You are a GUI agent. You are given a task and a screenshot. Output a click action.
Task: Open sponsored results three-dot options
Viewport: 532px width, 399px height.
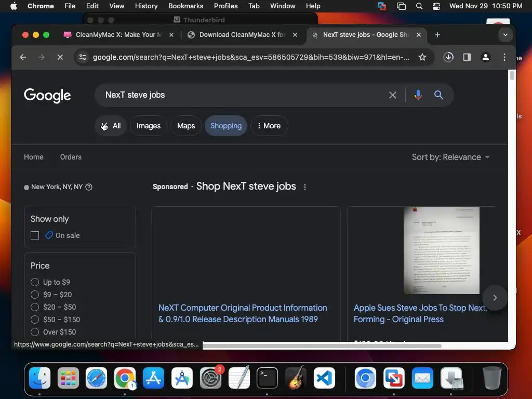[x=304, y=187]
